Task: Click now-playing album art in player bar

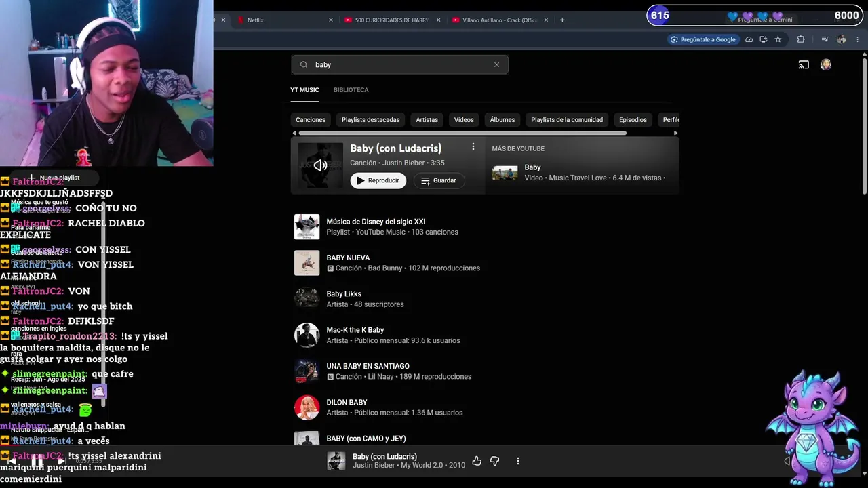Action: pyautogui.click(x=336, y=461)
